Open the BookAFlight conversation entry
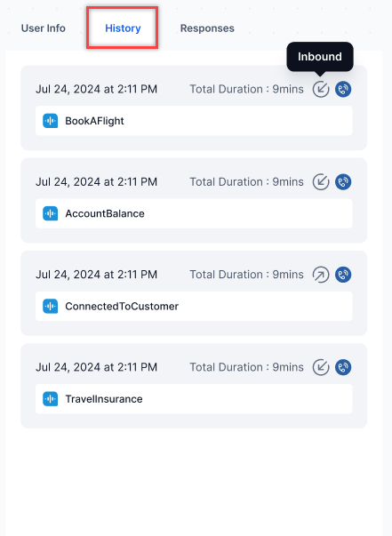 (x=194, y=121)
